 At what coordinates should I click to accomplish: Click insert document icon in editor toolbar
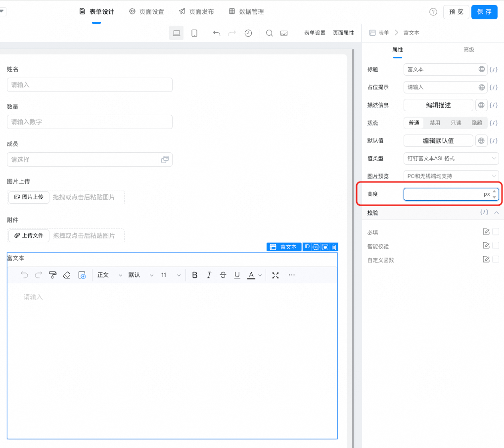coord(82,275)
